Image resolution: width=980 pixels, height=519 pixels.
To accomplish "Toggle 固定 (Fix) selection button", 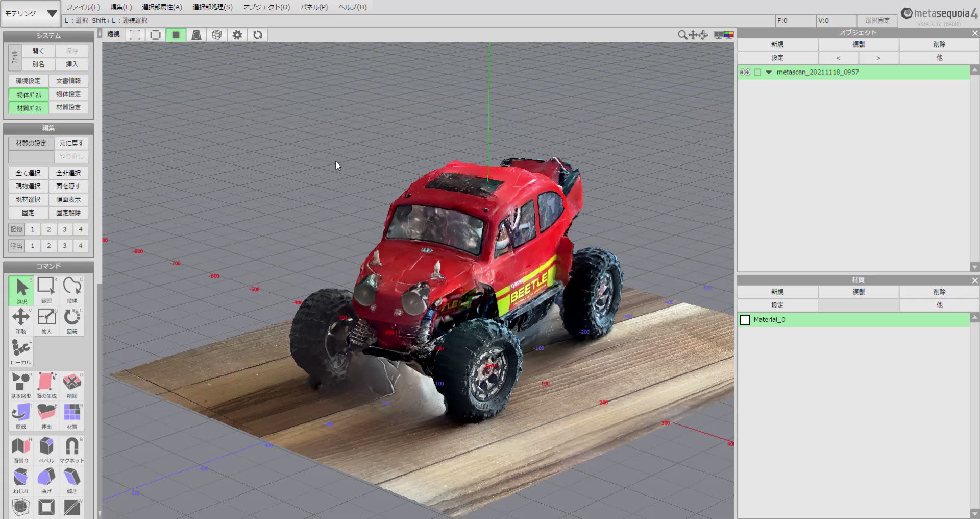I will tap(28, 213).
